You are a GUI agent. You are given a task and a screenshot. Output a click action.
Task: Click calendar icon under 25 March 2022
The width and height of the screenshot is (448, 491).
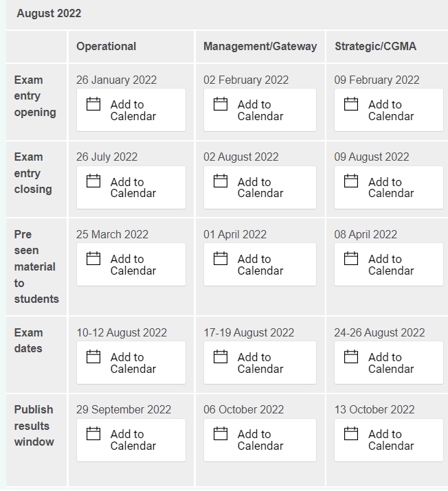click(x=93, y=259)
